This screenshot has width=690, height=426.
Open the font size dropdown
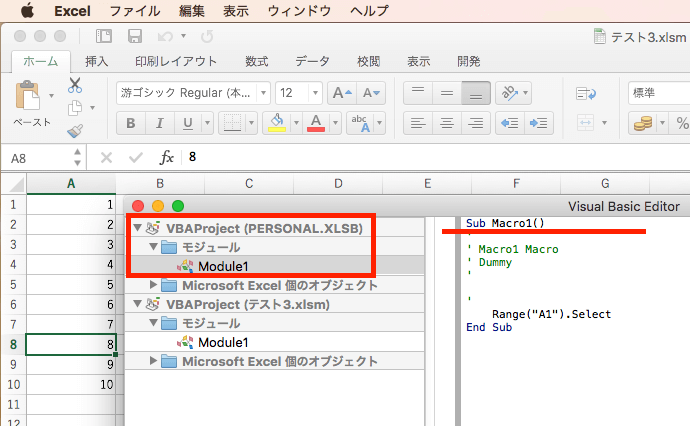coord(315,93)
